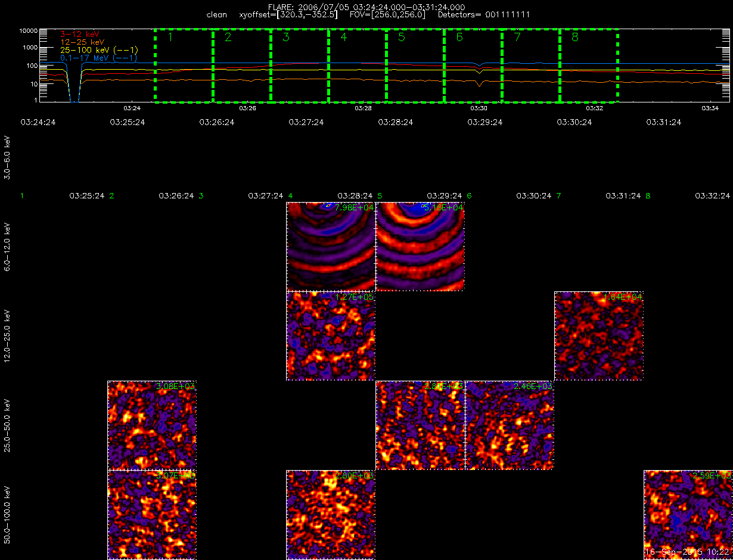This screenshot has height=560, width=733.
Task: Click the 25-50 keV image labeled 3.08E+03
Action: [x=152, y=425]
